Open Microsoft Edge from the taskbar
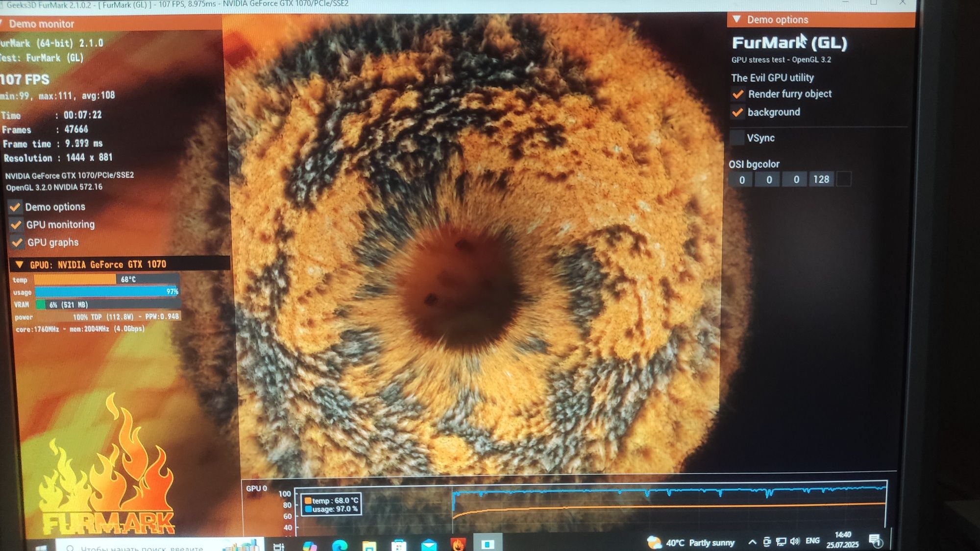Image resolution: width=980 pixels, height=551 pixels. point(340,545)
